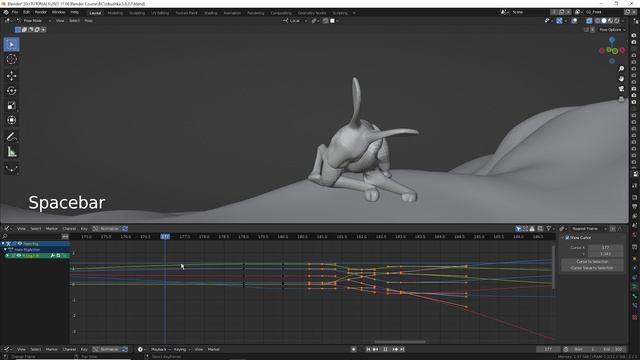Jump to start frame playback button

(x=368, y=349)
